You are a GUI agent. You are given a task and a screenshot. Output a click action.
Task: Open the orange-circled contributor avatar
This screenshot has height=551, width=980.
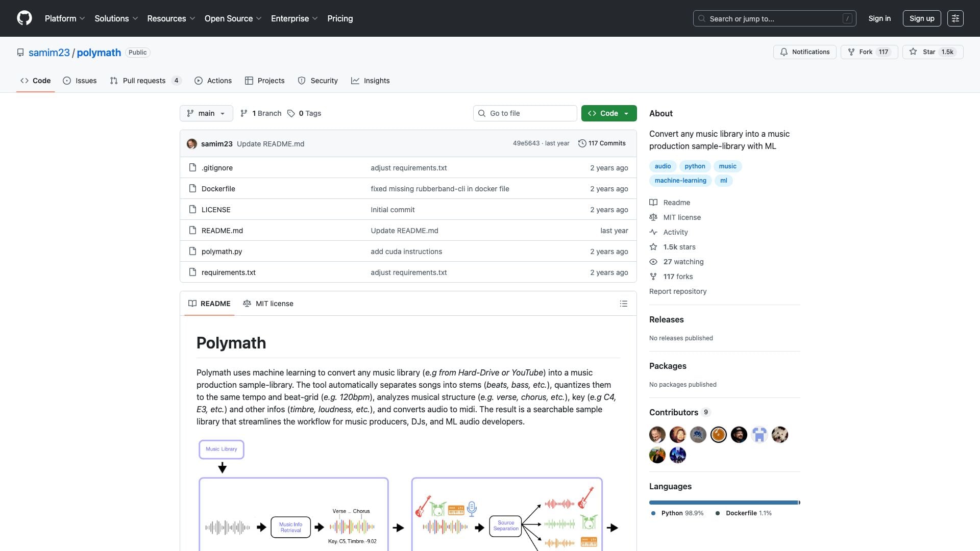coord(719,435)
